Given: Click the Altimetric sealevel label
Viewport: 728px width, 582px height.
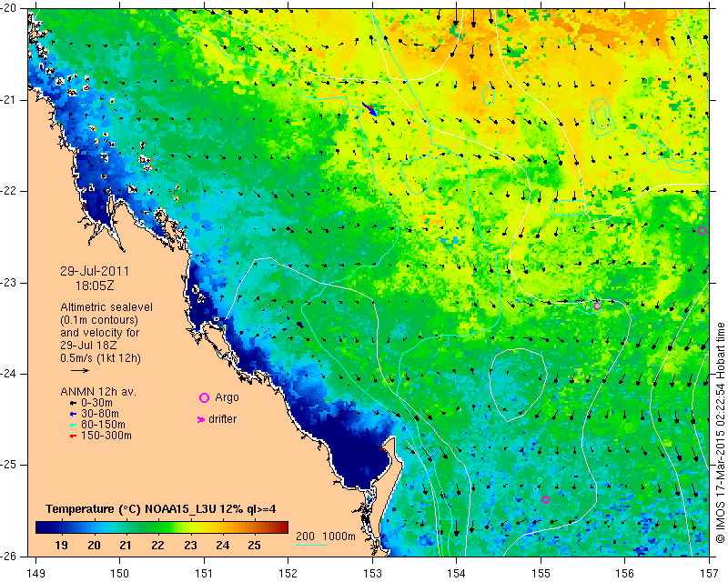Looking at the screenshot, I should pyautogui.click(x=106, y=307).
